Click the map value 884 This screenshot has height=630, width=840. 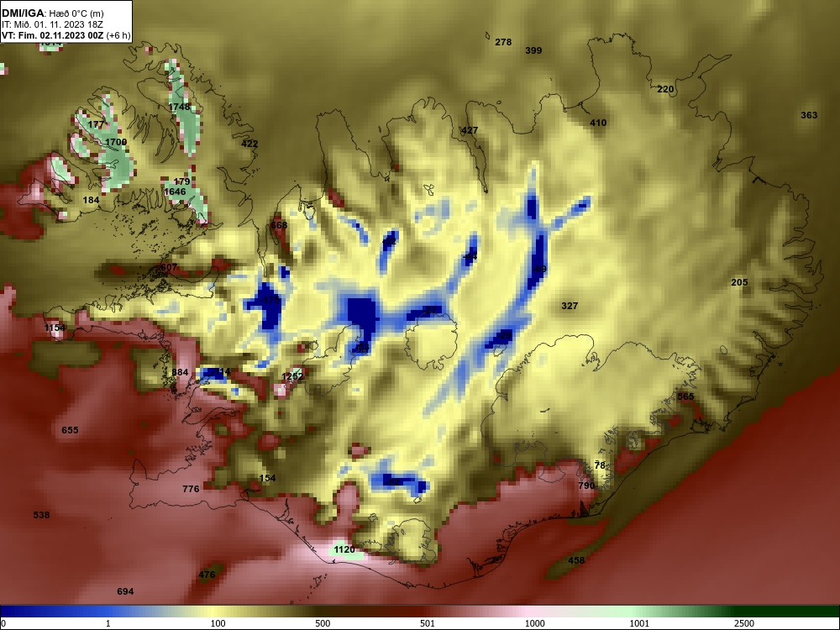[x=180, y=372]
